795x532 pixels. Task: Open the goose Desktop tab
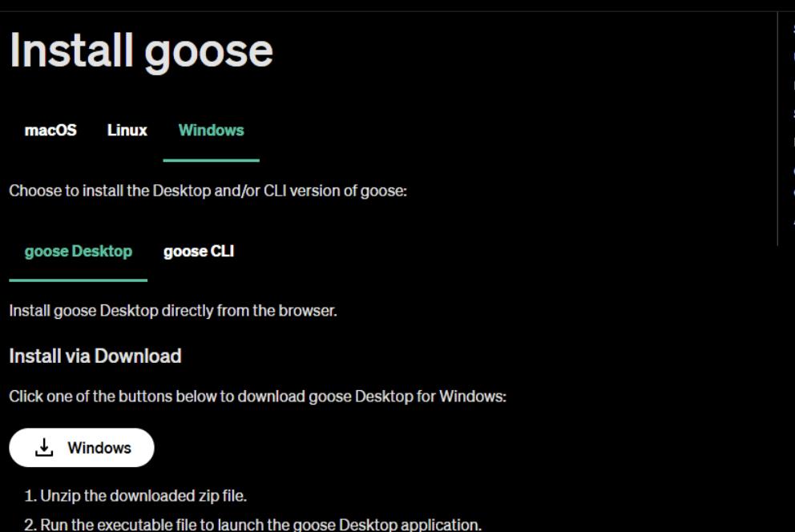click(x=78, y=252)
